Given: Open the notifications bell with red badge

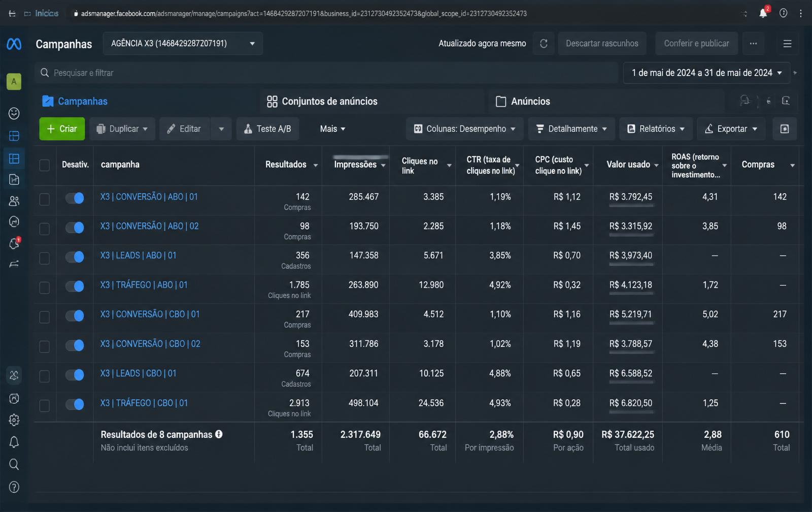Looking at the screenshot, I should point(763,13).
